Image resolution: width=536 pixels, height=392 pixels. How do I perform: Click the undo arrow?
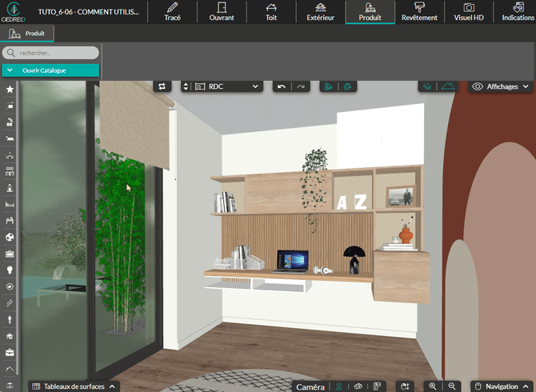click(281, 86)
